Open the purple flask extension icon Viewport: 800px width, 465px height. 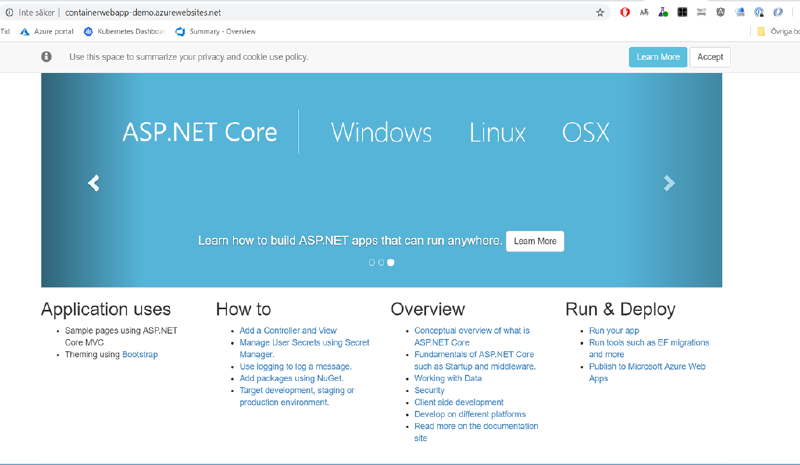[x=663, y=12]
